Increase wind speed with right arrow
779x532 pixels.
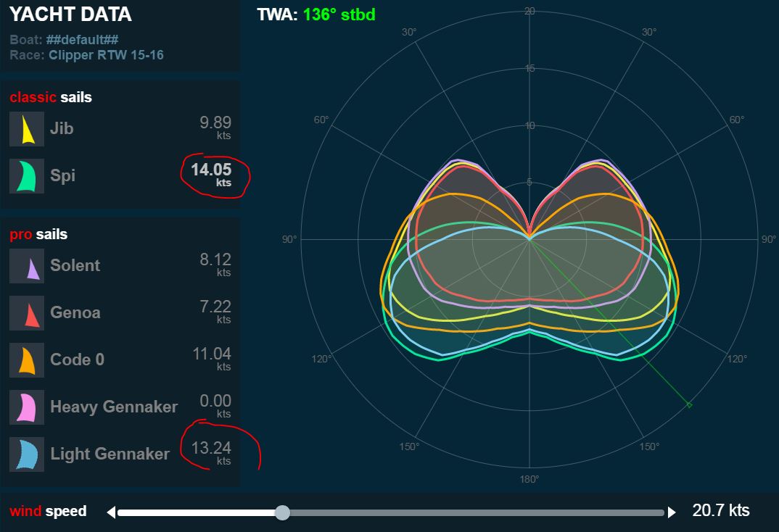coord(672,512)
